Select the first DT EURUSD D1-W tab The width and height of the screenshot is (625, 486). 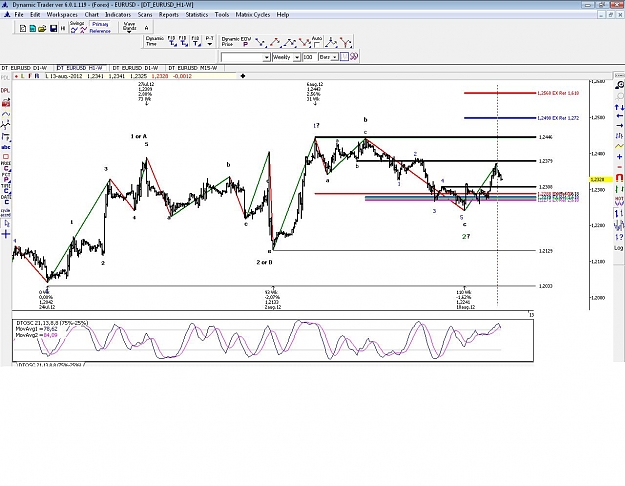tap(24, 68)
